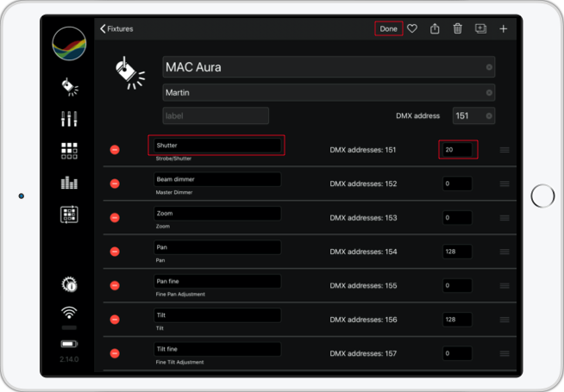
Task: Duplicate fixture with copy-plus icon
Action: coord(480,28)
